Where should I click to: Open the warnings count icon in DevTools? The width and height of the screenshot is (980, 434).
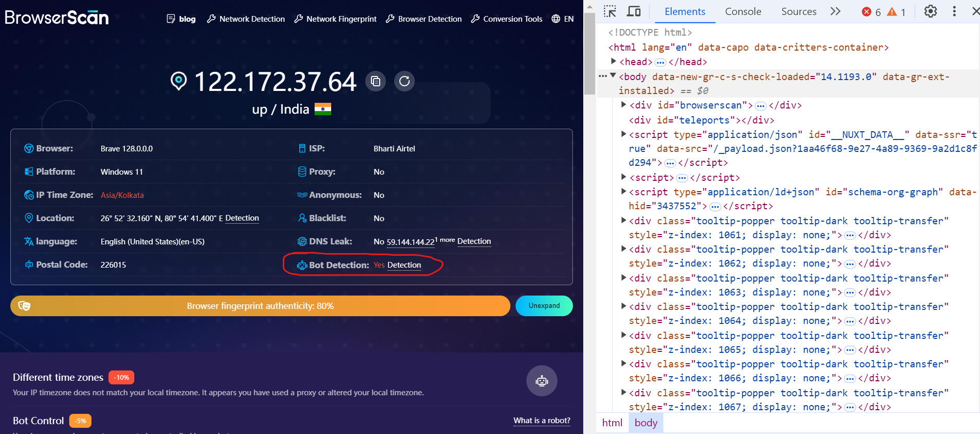pos(896,12)
